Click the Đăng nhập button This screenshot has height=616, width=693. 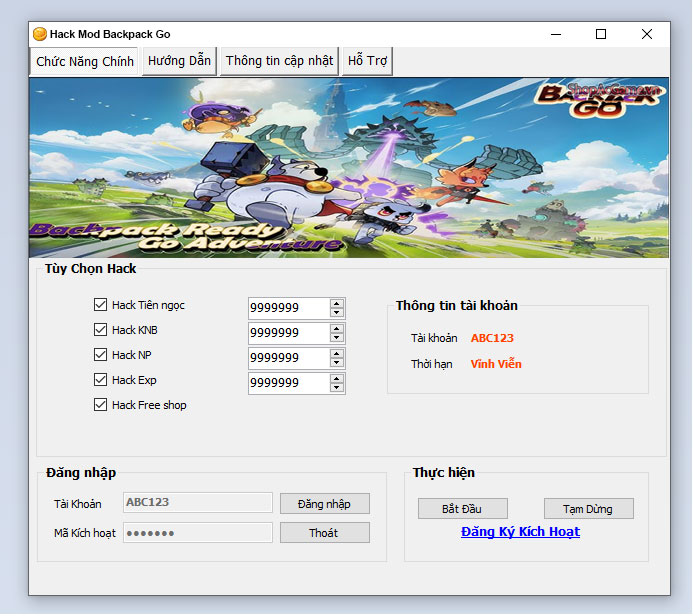coord(325,504)
